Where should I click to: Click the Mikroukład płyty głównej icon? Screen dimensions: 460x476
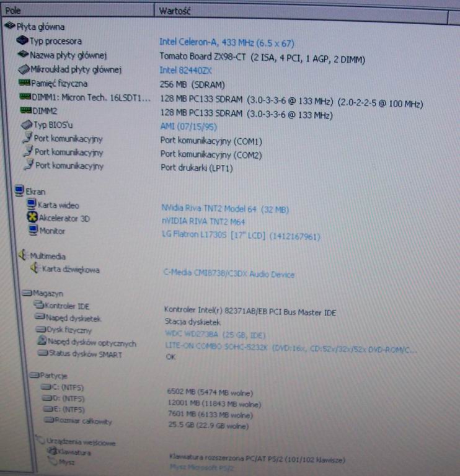(x=24, y=69)
